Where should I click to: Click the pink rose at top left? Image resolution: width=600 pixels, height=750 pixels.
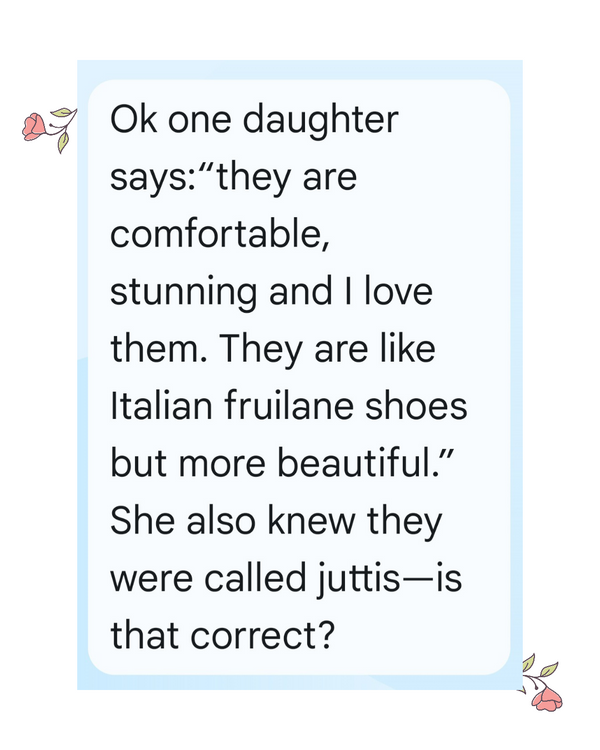[34, 126]
